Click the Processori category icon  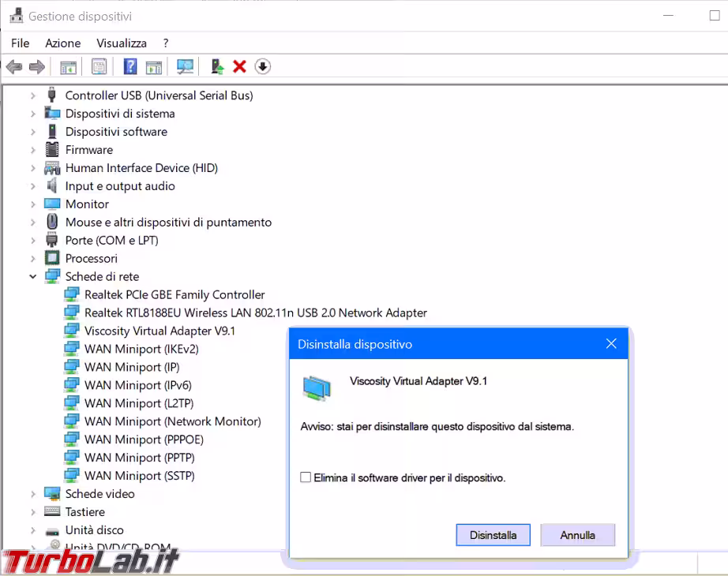pos(52,258)
